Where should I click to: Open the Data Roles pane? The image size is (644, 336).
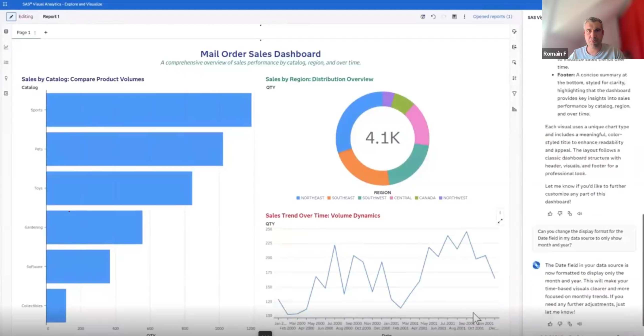click(x=514, y=47)
